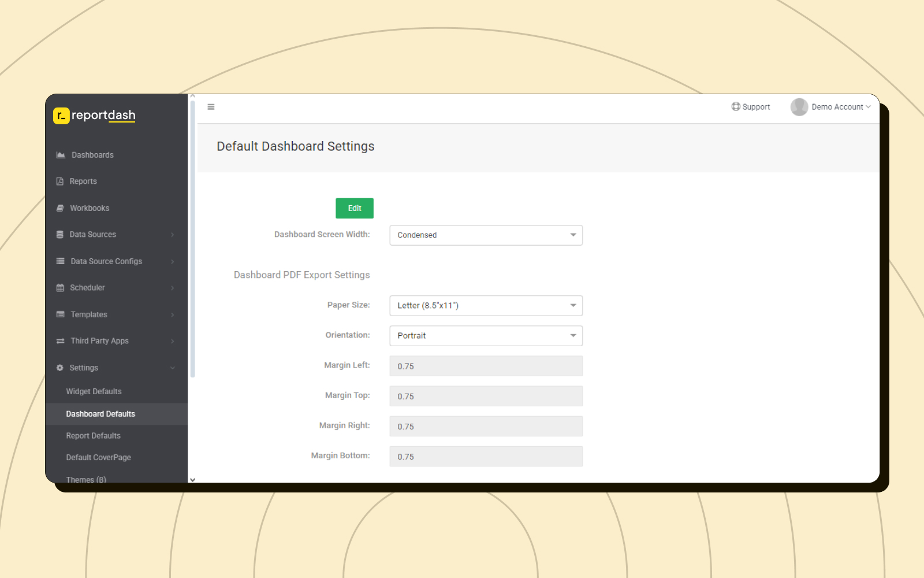Click the Paper Size label

pos(349,305)
